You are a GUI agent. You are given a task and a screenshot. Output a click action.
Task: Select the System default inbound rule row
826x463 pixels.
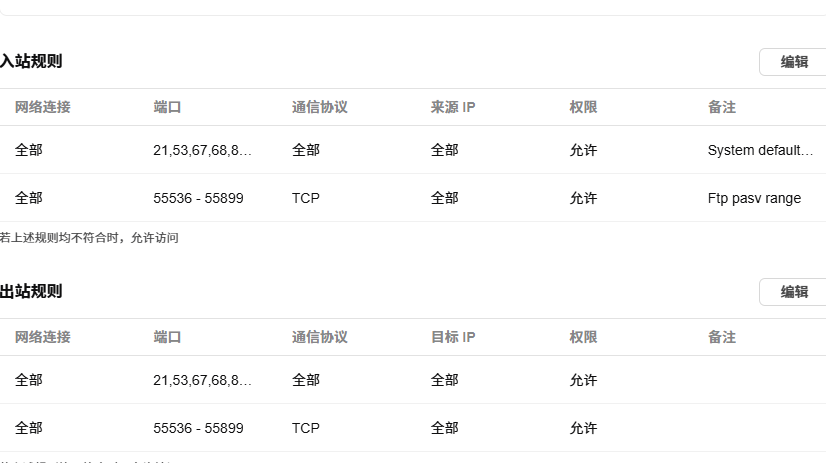coord(413,150)
